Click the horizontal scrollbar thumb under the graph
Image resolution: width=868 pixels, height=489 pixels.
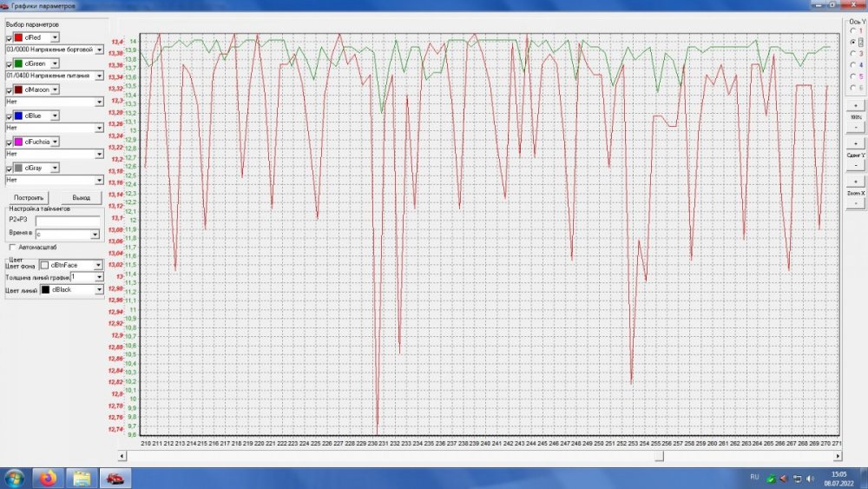tap(659, 456)
